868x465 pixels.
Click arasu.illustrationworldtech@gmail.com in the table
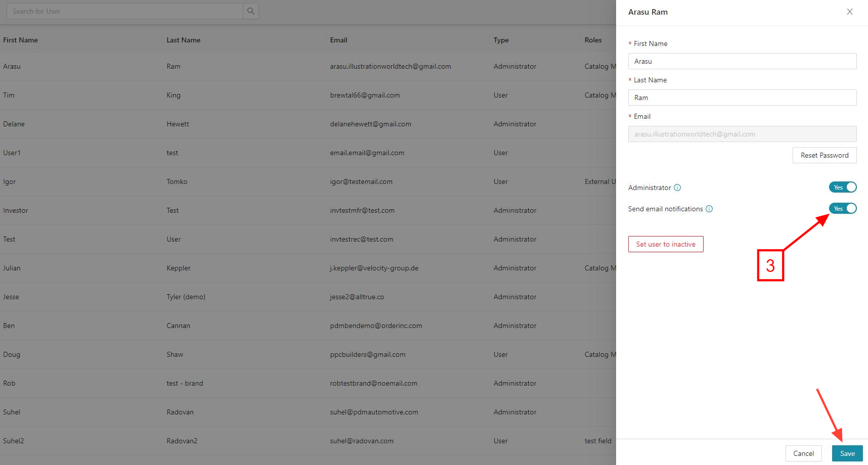click(390, 66)
